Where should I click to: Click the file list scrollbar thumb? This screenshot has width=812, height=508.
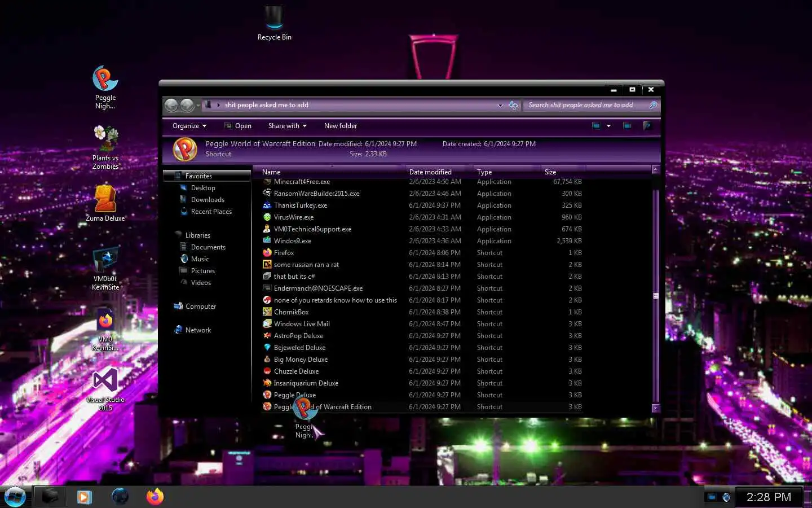coord(655,296)
